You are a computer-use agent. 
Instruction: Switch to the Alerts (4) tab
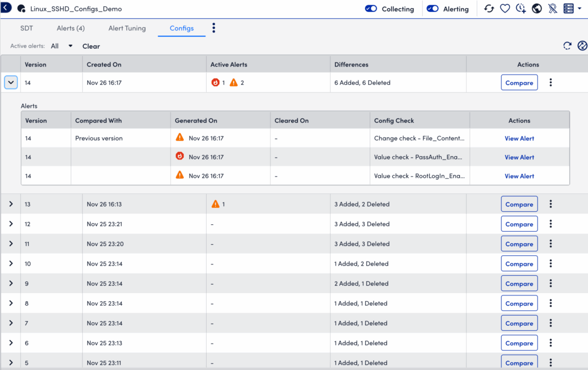pyautogui.click(x=71, y=28)
